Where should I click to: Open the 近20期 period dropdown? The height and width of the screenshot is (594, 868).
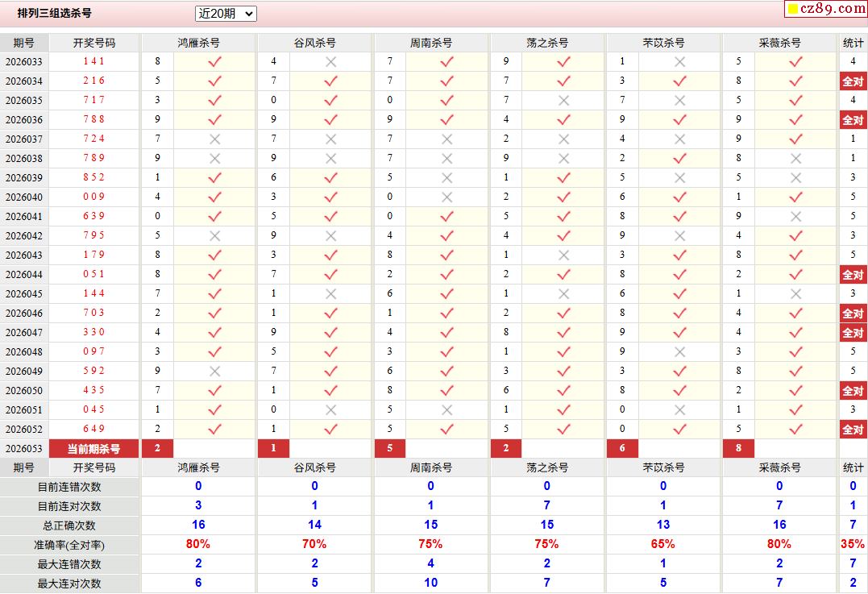[x=226, y=14]
